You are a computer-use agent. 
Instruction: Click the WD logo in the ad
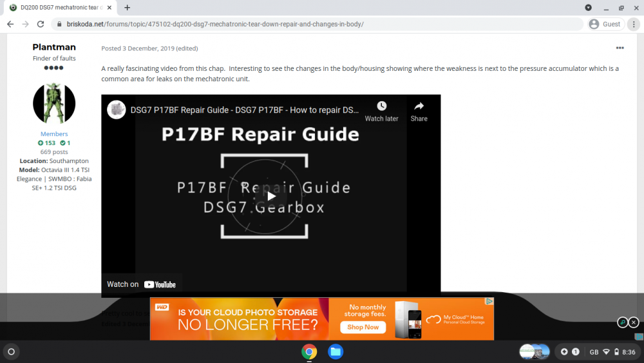[x=162, y=307]
